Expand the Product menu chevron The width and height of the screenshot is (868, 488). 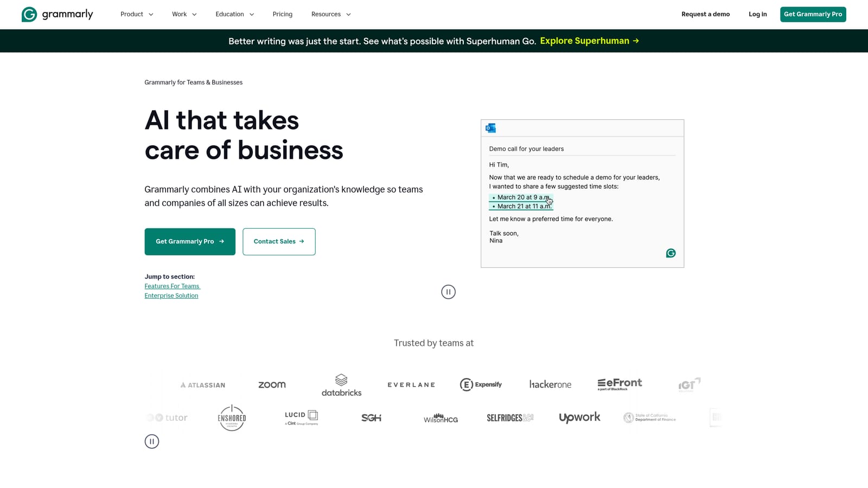[151, 15]
